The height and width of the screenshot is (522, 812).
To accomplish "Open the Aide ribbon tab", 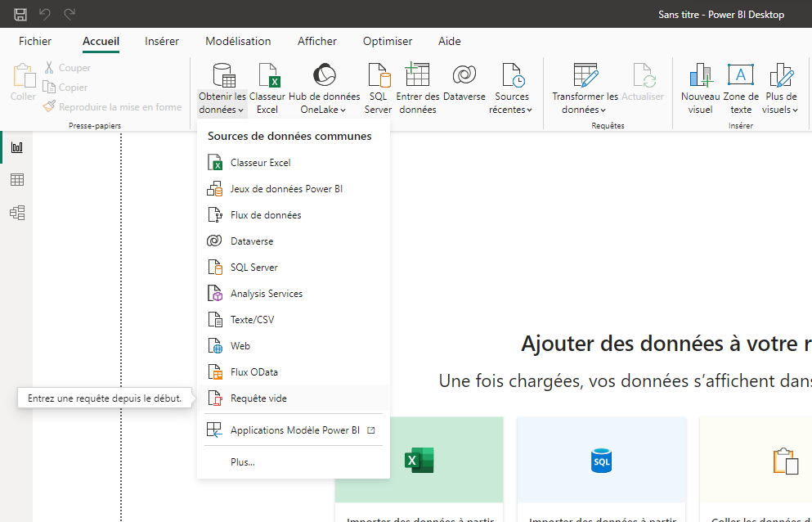I will (450, 42).
